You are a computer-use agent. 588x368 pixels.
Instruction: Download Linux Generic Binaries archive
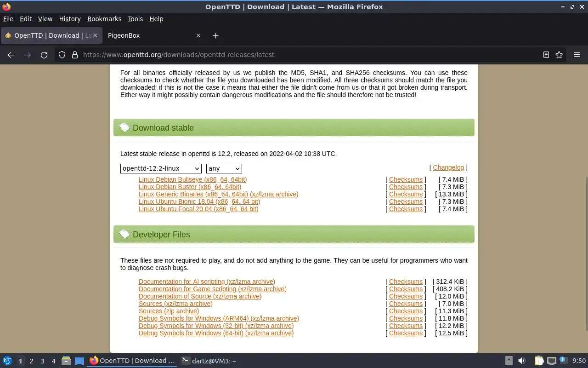[218, 194]
